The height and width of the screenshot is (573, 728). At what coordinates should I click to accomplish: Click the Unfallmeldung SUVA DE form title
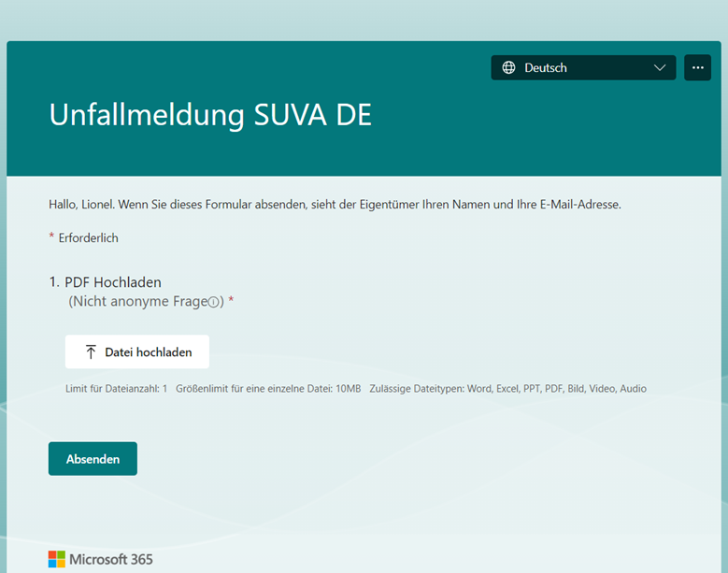210,115
